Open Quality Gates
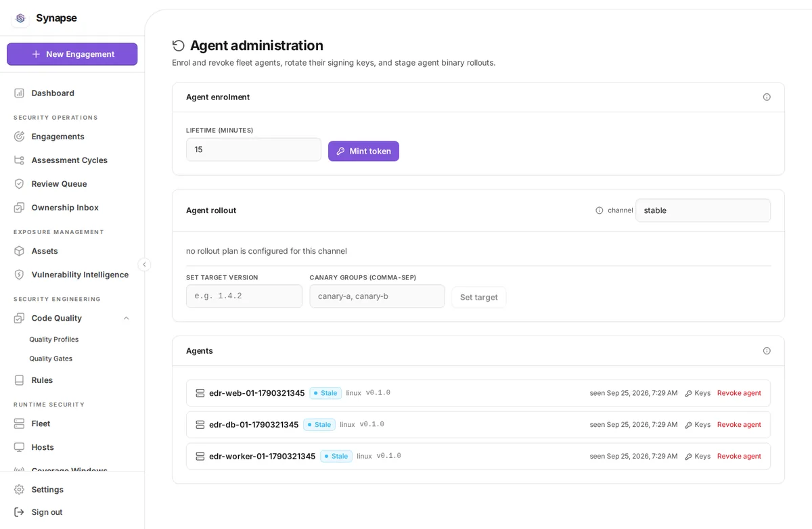812x529 pixels. (x=51, y=359)
